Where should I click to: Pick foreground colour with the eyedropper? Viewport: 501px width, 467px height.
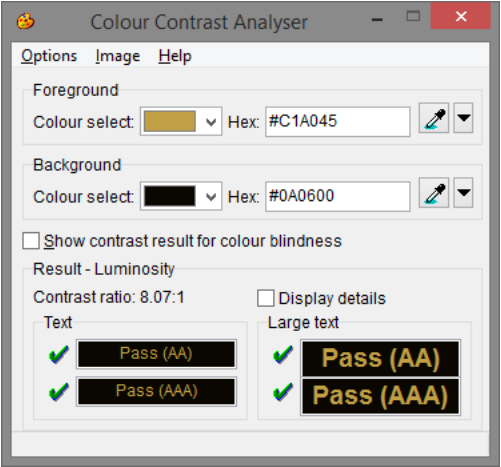(x=434, y=118)
